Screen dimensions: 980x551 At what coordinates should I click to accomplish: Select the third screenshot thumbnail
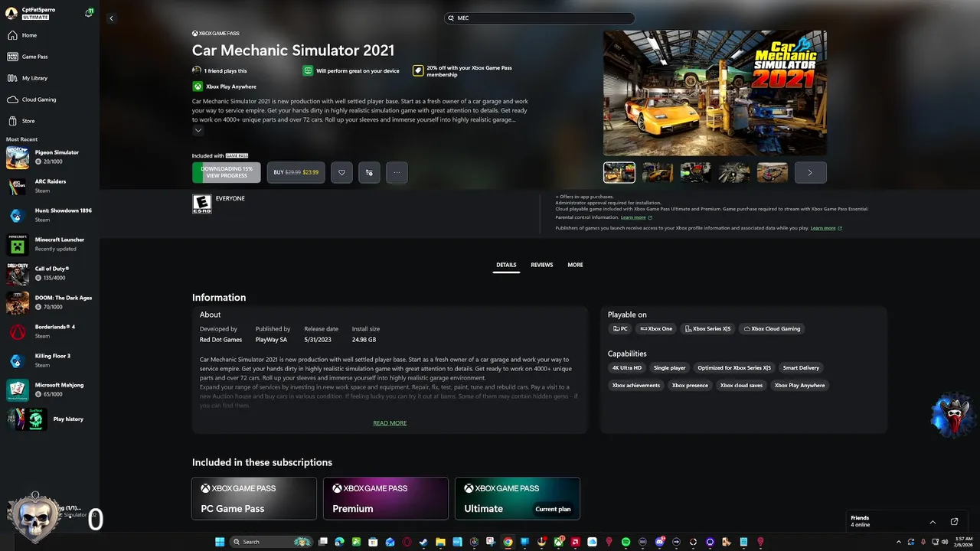[x=696, y=172]
